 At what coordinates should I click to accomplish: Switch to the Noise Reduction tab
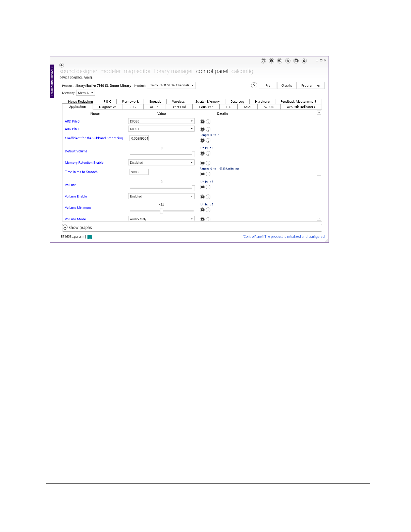coord(81,101)
